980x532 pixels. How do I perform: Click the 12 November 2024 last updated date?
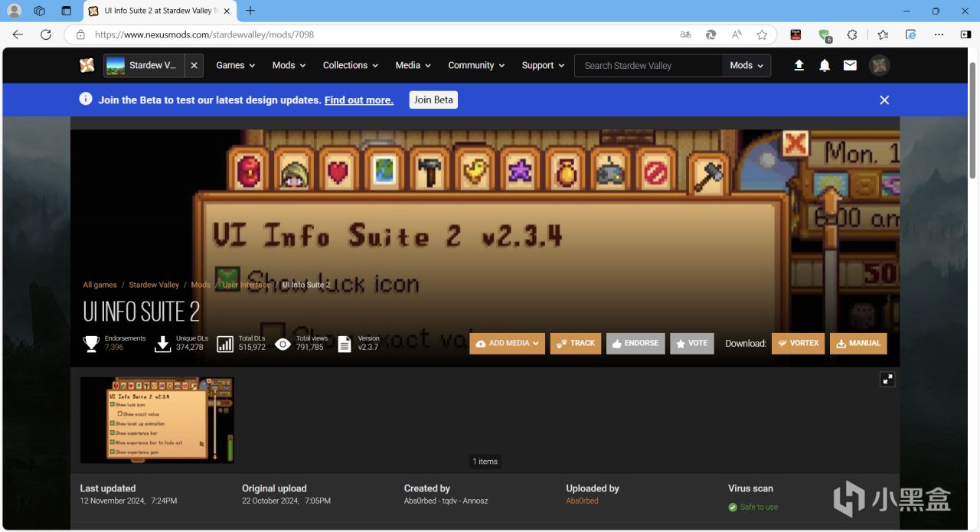129,501
